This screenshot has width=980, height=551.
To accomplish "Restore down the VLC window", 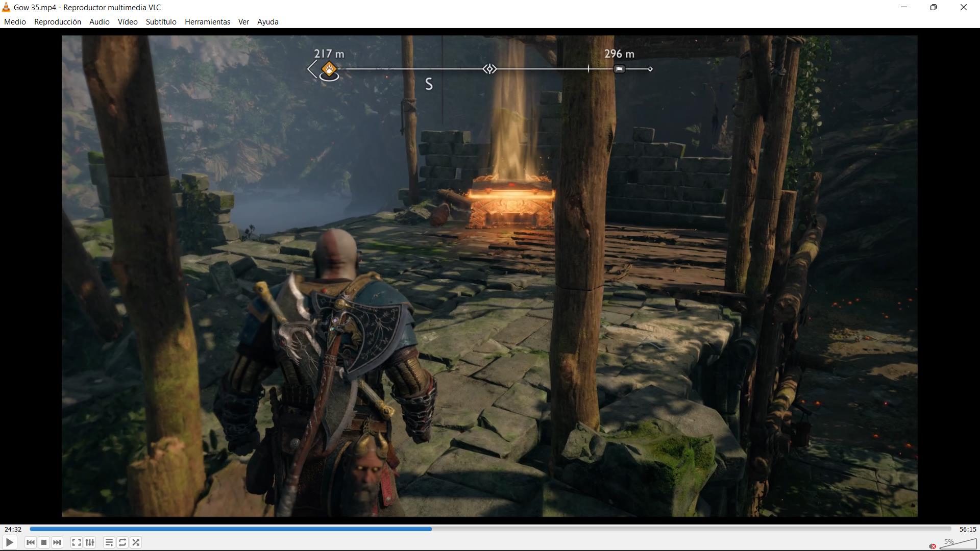I will (934, 7).
